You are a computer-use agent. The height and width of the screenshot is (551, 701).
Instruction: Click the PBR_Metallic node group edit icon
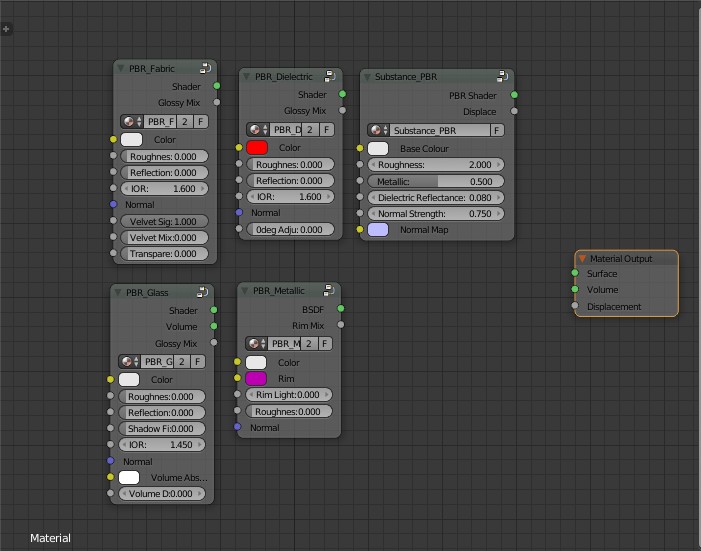(329, 291)
